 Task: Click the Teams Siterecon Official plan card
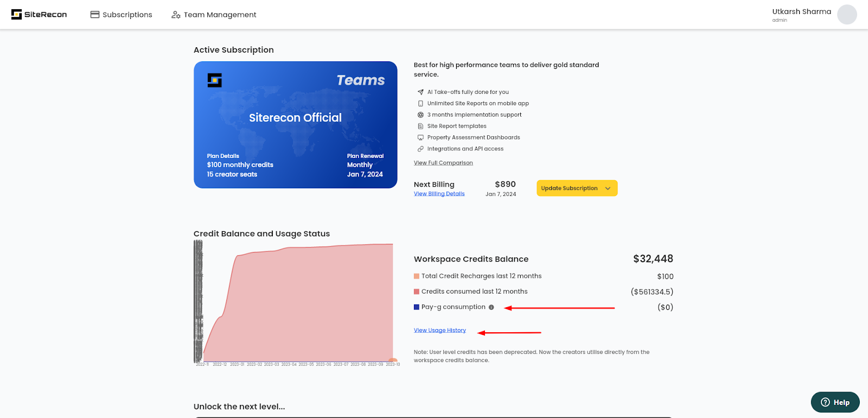(296, 125)
